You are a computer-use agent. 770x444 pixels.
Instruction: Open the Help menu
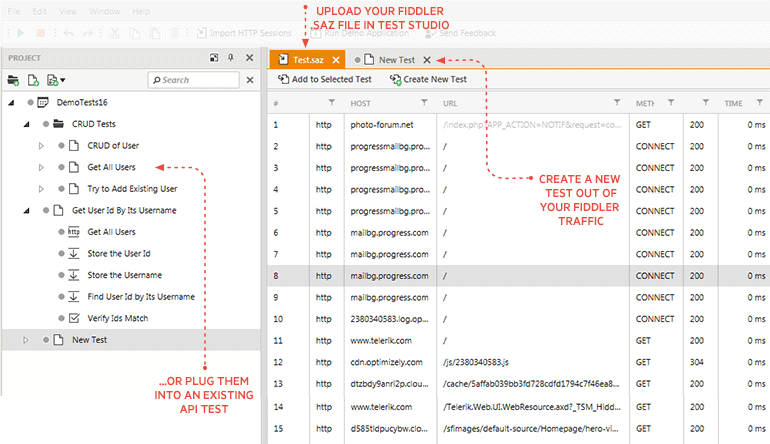[141, 11]
